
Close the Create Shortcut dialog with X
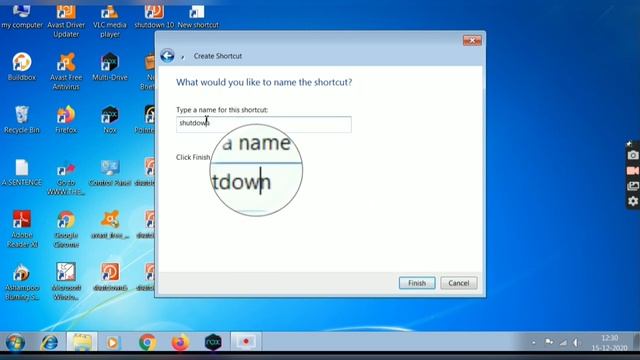tap(472, 40)
